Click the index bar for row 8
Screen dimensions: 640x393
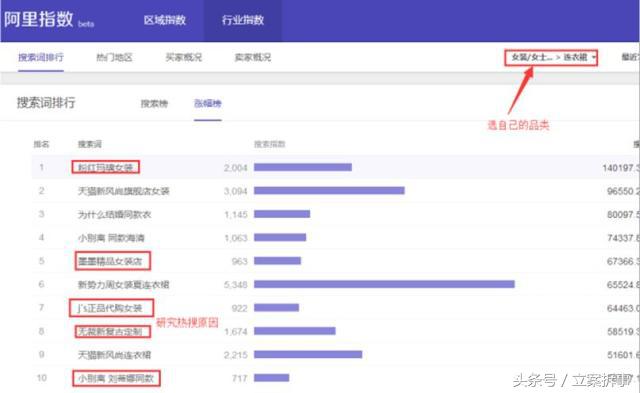click(x=295, y=331)
